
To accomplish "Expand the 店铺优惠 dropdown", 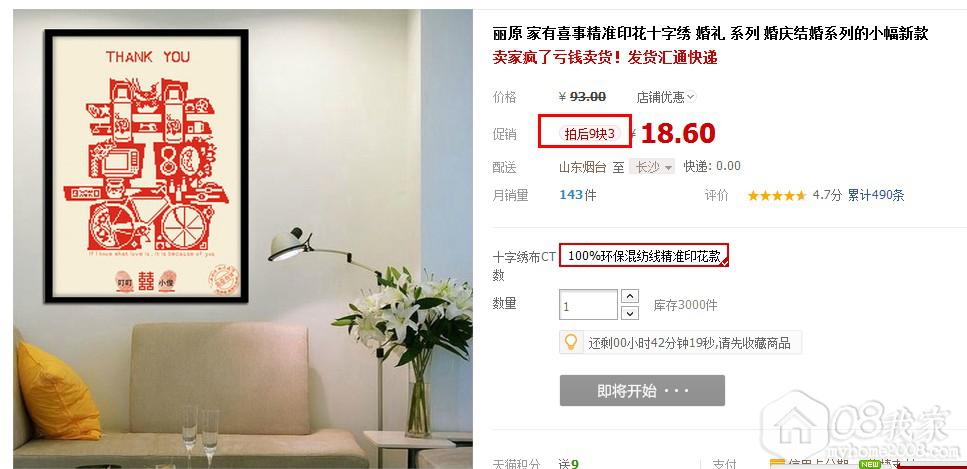I will click(x=666, y=97).
